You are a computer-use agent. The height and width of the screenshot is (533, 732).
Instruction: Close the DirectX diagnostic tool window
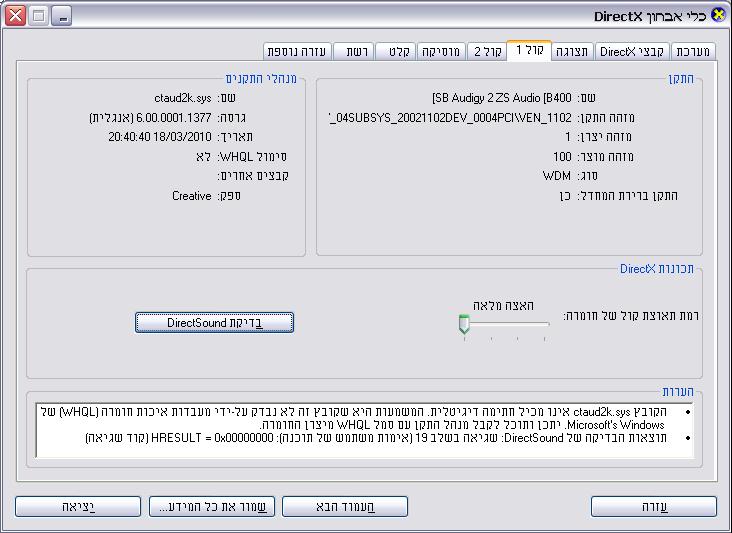click(x=16, y=16)
